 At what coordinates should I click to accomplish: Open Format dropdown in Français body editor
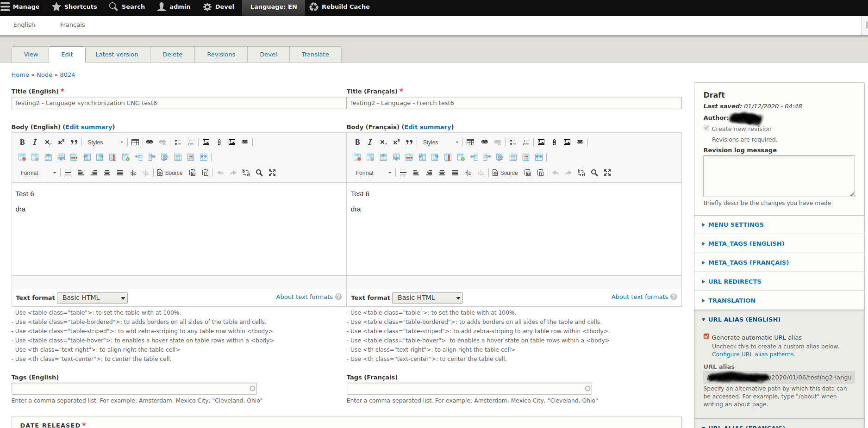pos(374,173)
